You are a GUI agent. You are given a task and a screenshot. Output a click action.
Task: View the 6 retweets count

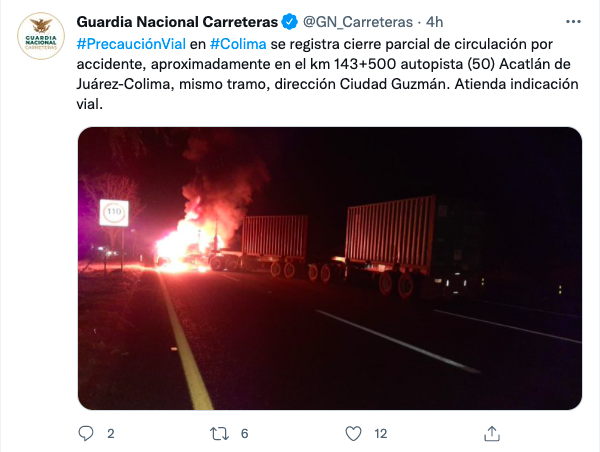[245, 434]
